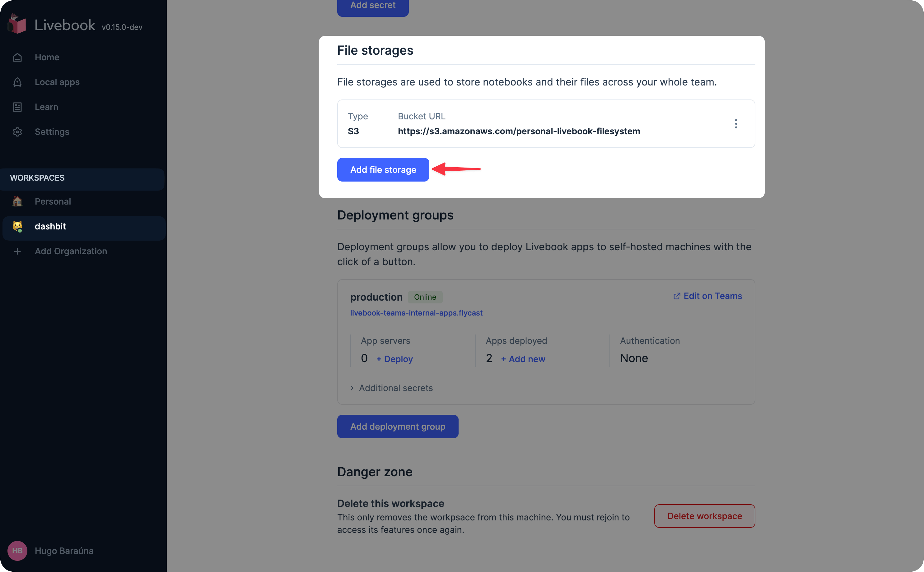Click the Local apps rocket icon

coord(17,82)
